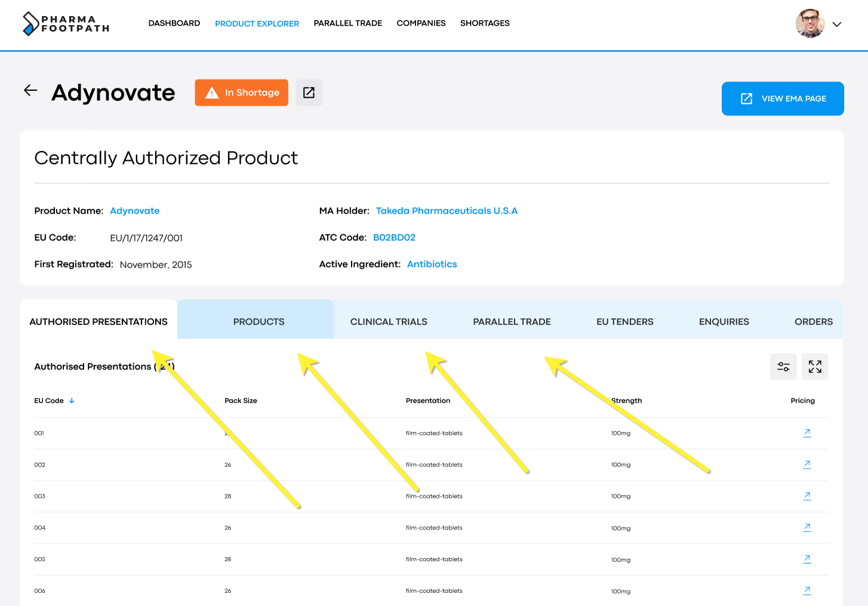Image resolution: width=868 pixels, height=606 pixels.
Task: Click 100mg strength in row 002
Action: coord(620,465)
